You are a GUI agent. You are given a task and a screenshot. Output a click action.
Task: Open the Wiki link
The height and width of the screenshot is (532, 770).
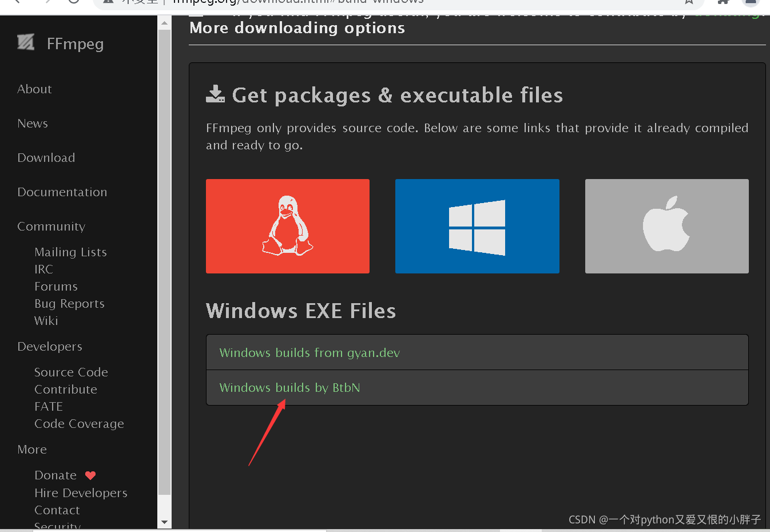coord(46,321)
